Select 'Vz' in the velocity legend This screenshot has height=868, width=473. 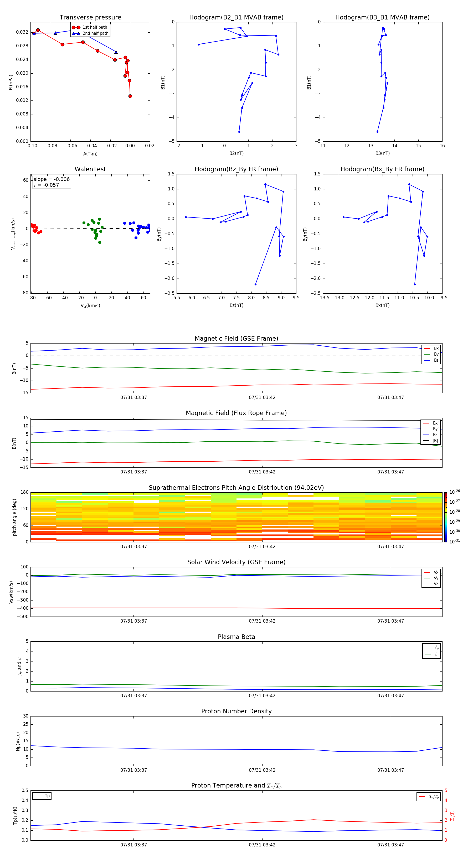pyautogui.click(x=431, y=584)
